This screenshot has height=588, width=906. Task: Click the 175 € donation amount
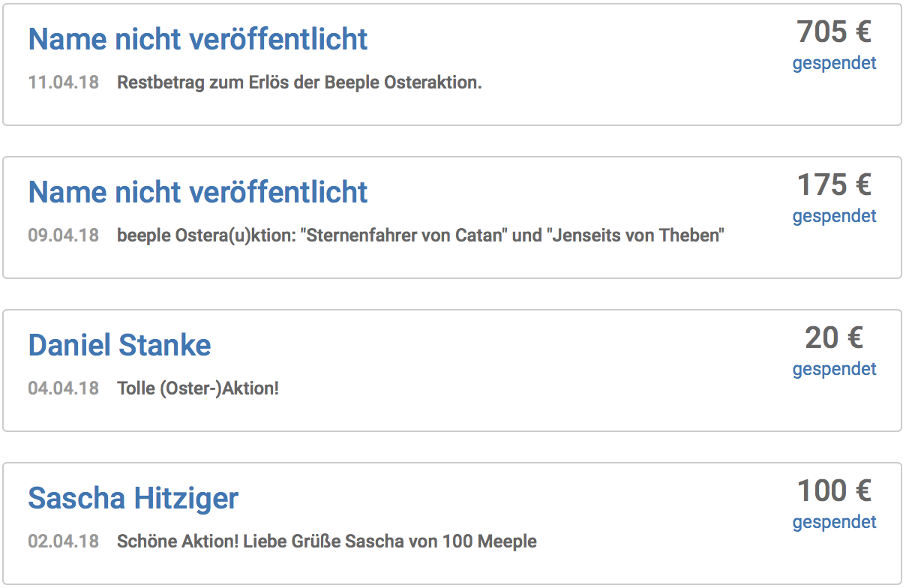pyautogui.click(x=834, y=185)
